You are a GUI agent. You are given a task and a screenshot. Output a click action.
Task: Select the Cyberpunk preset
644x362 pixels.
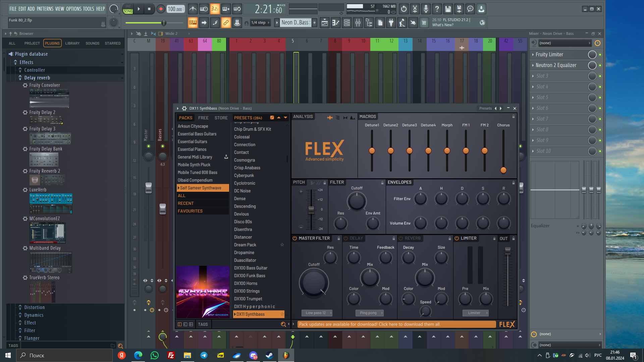click(x=244, y=175)
